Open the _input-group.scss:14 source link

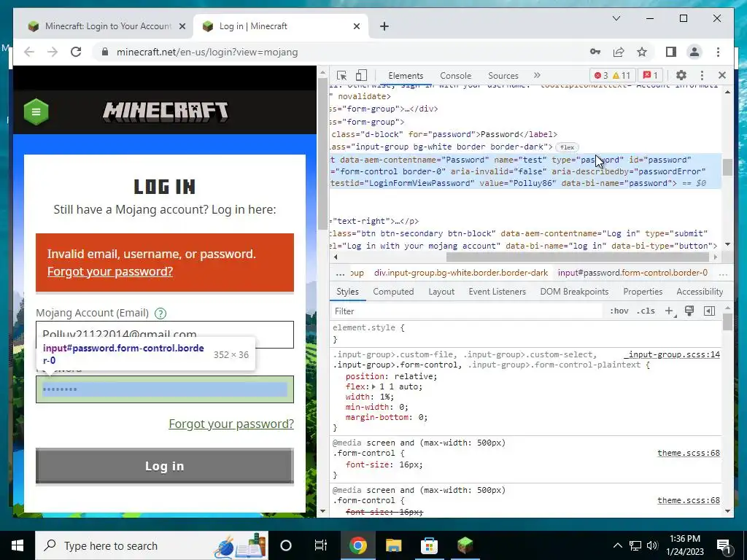pyautogui.click(x=672, y=354)
